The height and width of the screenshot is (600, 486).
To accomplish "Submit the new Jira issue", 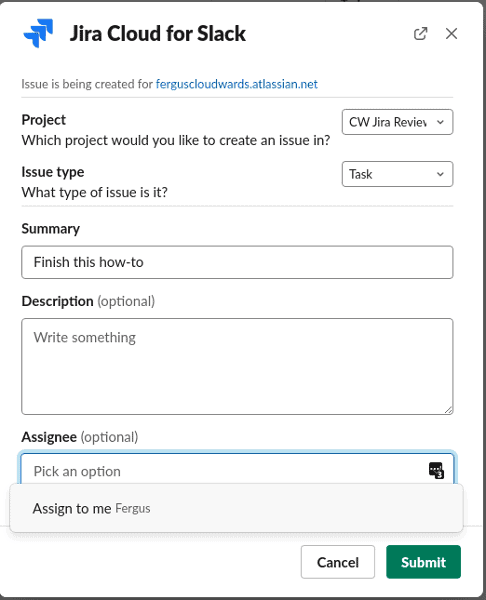I will point(423,562).
